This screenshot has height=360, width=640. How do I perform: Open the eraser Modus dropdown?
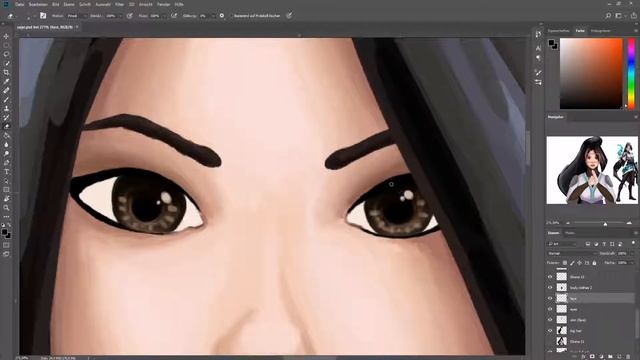[x=76, y=16]
